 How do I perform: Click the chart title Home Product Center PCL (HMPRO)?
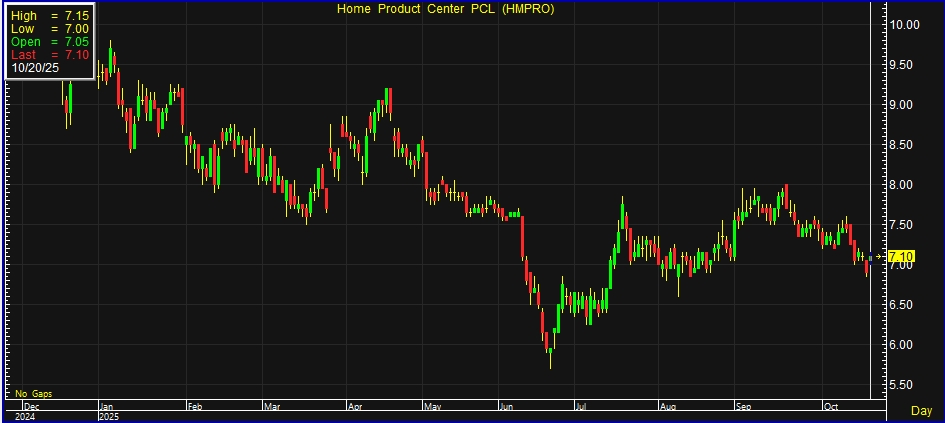point(458,9)
